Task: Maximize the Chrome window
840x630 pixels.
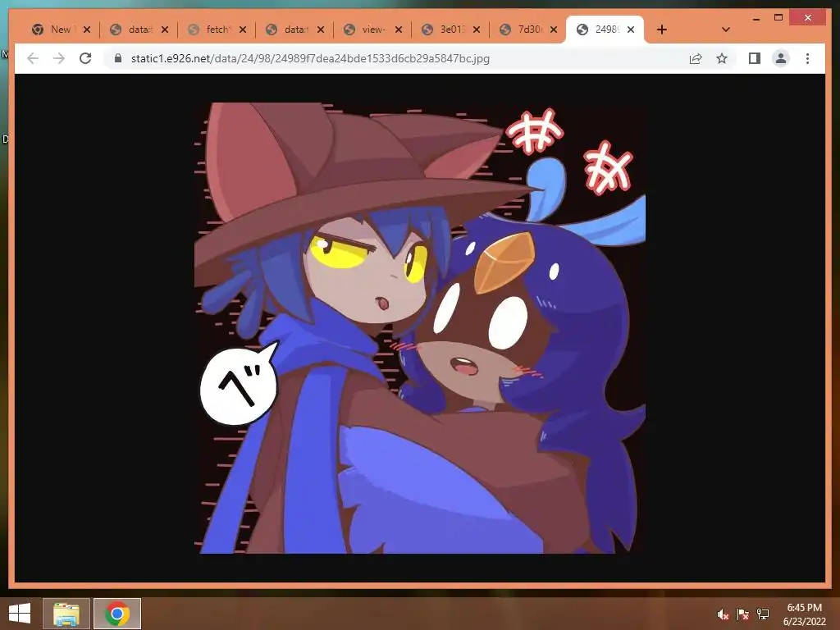Action: [x=778, y=18]
